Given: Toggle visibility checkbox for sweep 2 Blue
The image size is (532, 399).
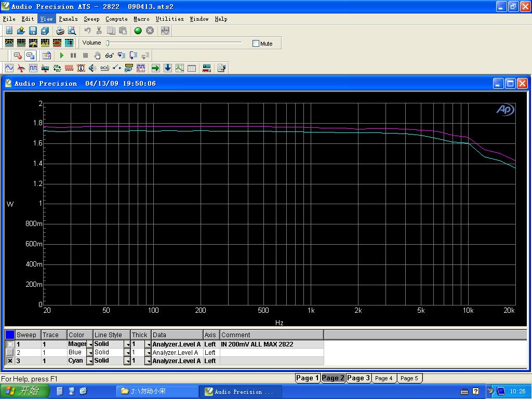Looking at the screenshot, I should [x=10, y=353].
